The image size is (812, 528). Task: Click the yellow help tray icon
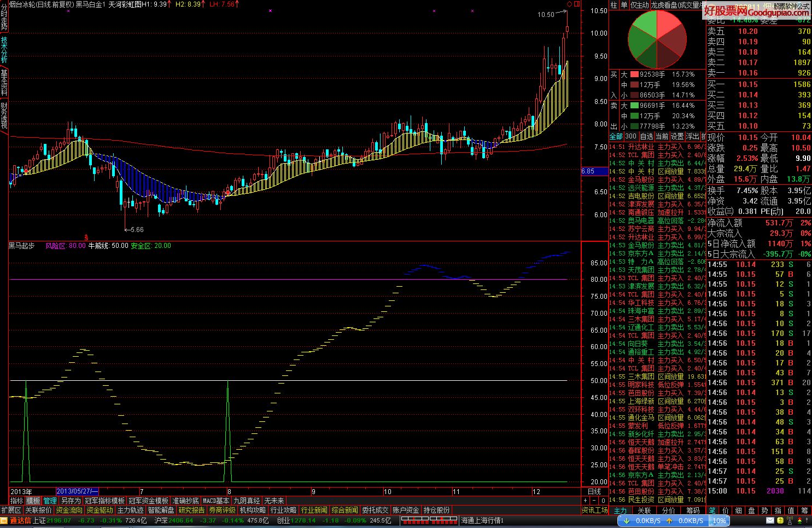pyautogui.click(x=780, y=520)
